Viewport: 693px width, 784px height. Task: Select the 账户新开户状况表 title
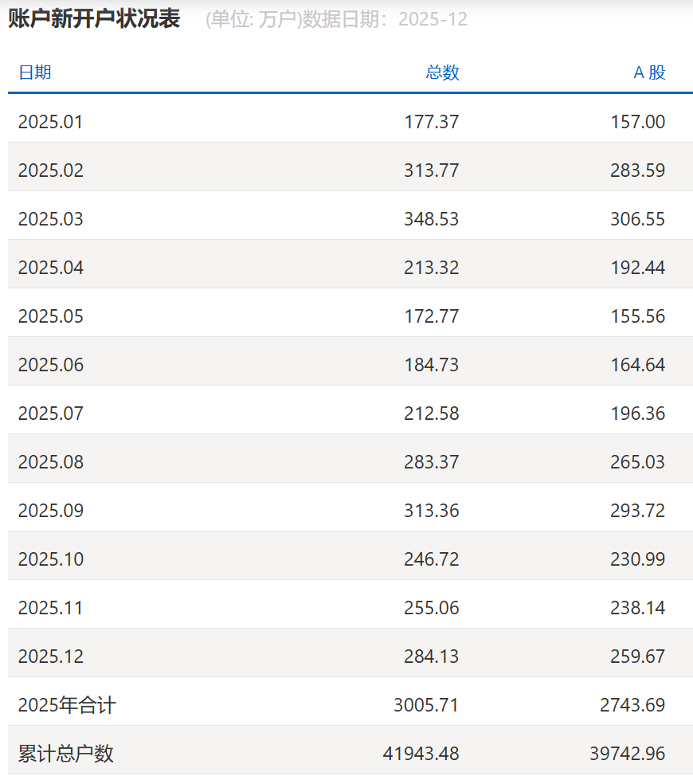click(x=94, y=19)
